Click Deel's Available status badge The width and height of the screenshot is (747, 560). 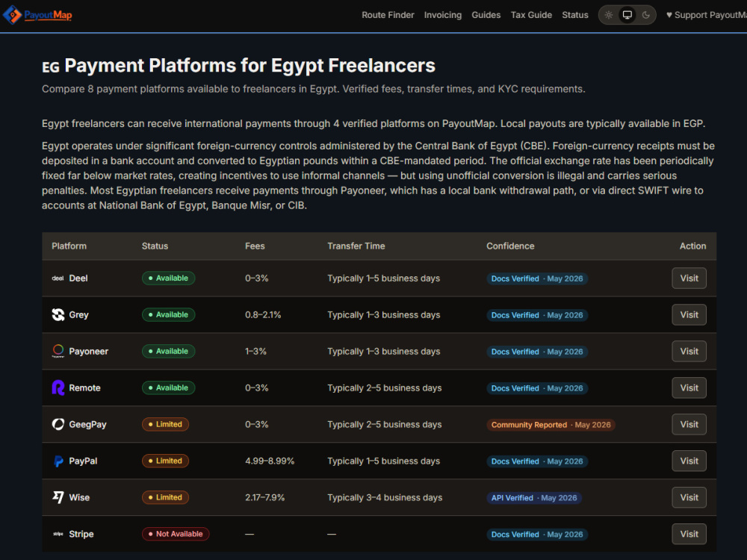coord(168,278)
